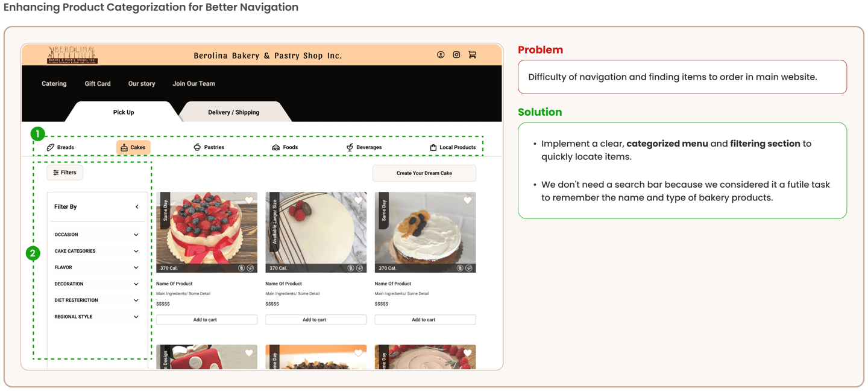Viewport: 868px width, 391px height.
Task: Switch to the Pick Up tab
Action: tap(124, 112)
